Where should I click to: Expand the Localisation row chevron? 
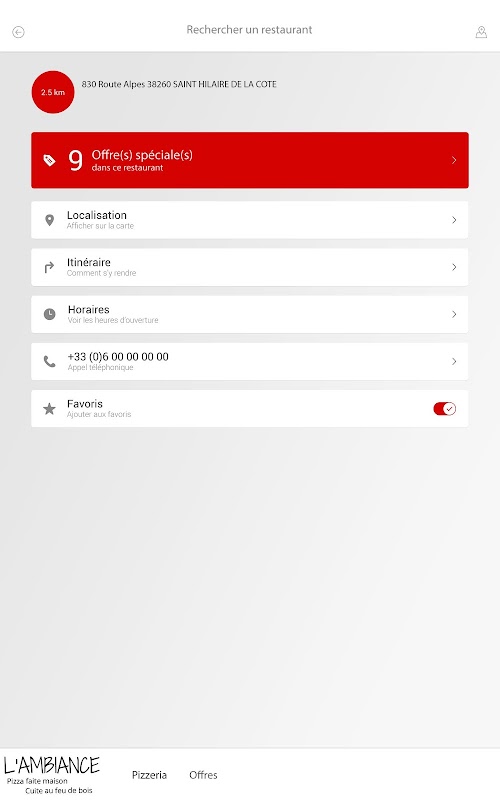coord(454,220)
